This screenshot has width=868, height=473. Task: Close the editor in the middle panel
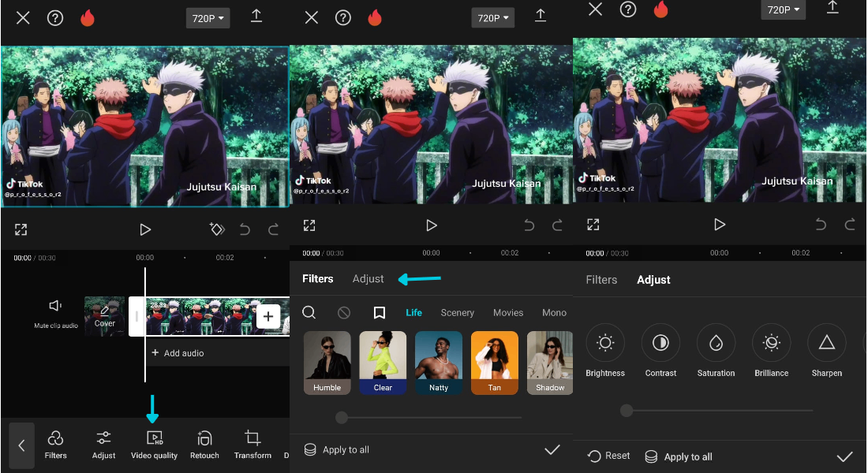coord(312,17)
